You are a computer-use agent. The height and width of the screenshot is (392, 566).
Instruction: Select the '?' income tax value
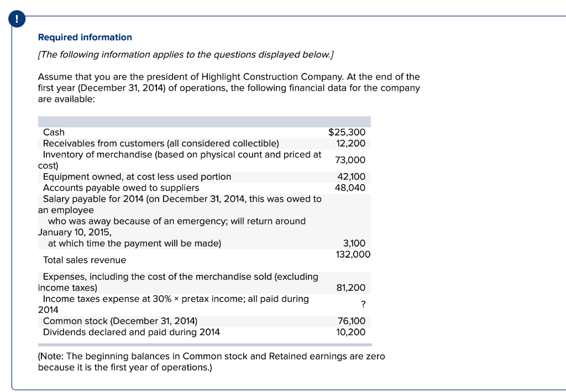click(363, 304)
